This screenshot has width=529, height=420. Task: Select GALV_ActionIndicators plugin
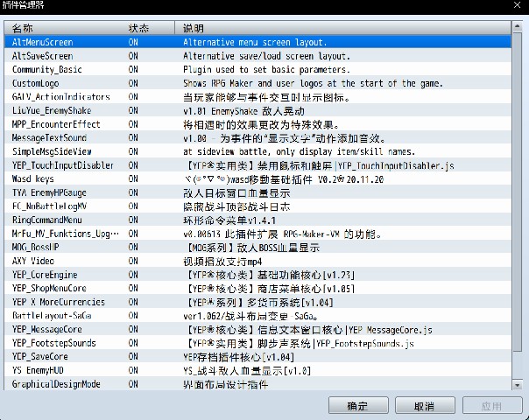[257, 97]
